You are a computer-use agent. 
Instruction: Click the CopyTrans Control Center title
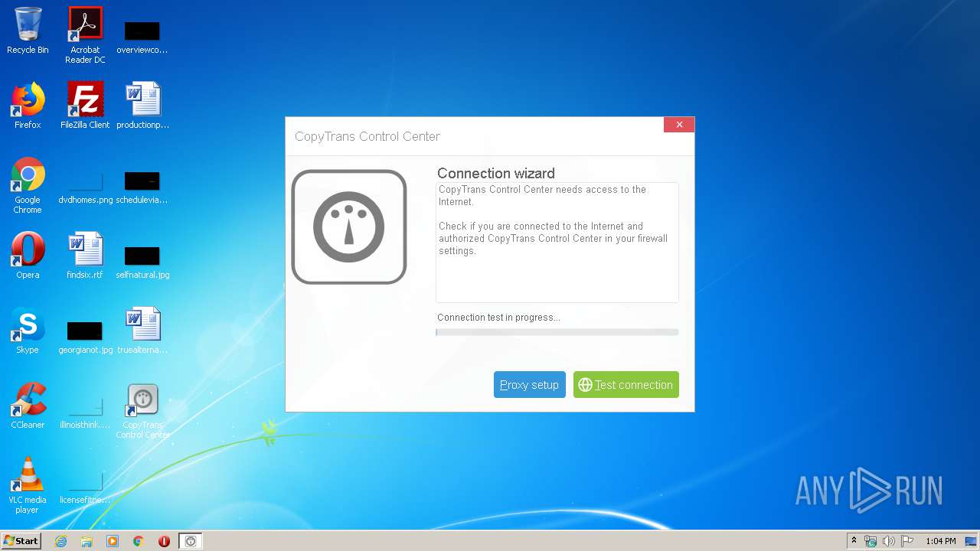(x=367, y=136)
